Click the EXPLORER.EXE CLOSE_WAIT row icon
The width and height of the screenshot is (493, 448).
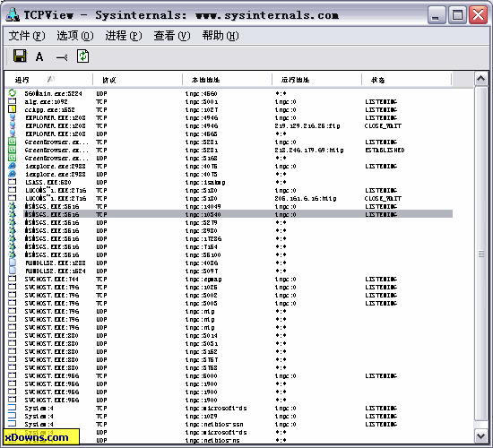point(12,125)
